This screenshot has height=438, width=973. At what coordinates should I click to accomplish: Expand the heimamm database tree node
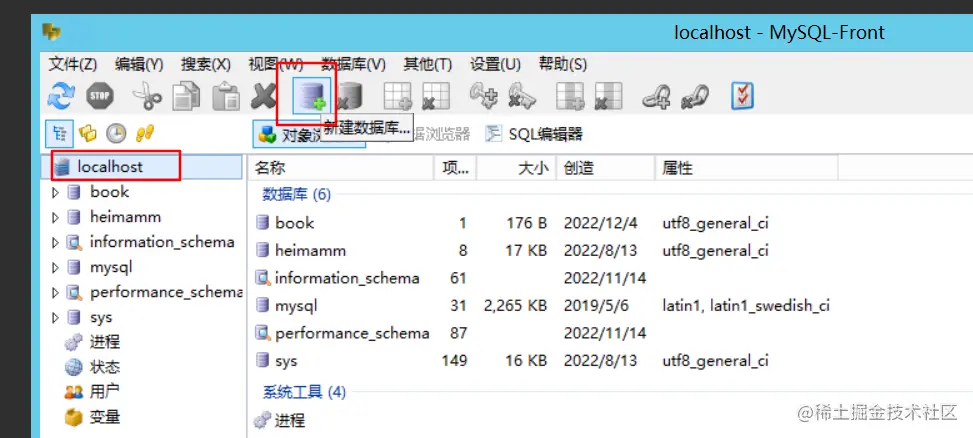pyautogui.click(x=55, y=218)
